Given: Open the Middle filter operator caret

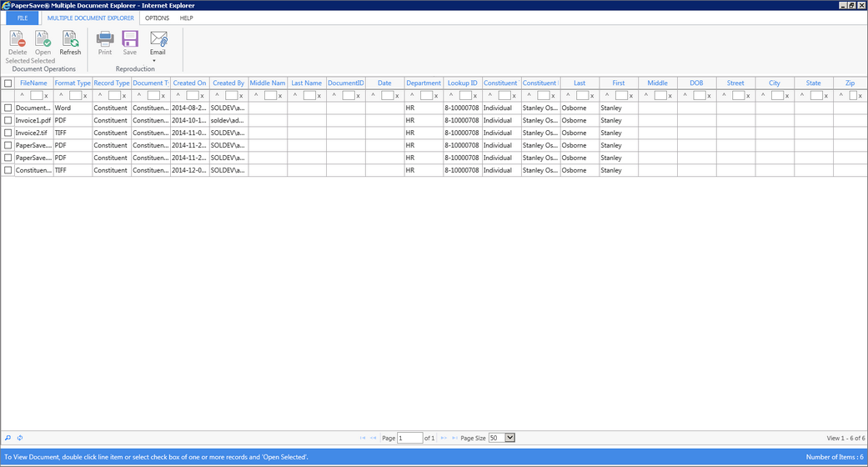Looking at the screenshot, I should click(646, 95).
